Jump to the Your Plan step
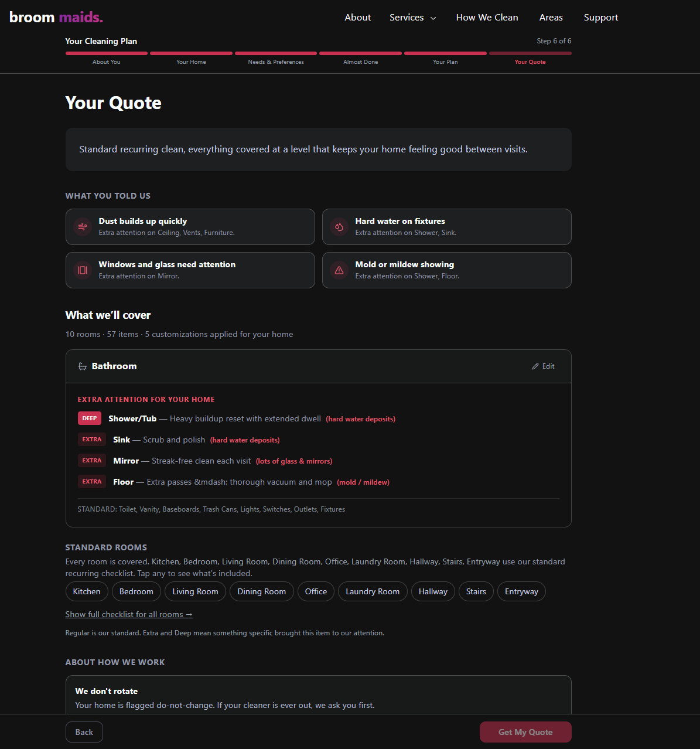The image size is (700, 749). pyautogui.click(x=445, y=62)
